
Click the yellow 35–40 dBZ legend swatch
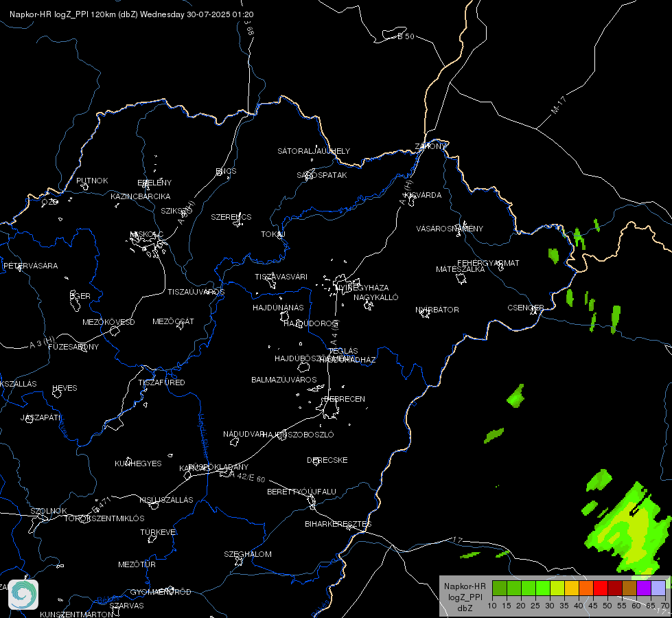(x=571, y=588)
